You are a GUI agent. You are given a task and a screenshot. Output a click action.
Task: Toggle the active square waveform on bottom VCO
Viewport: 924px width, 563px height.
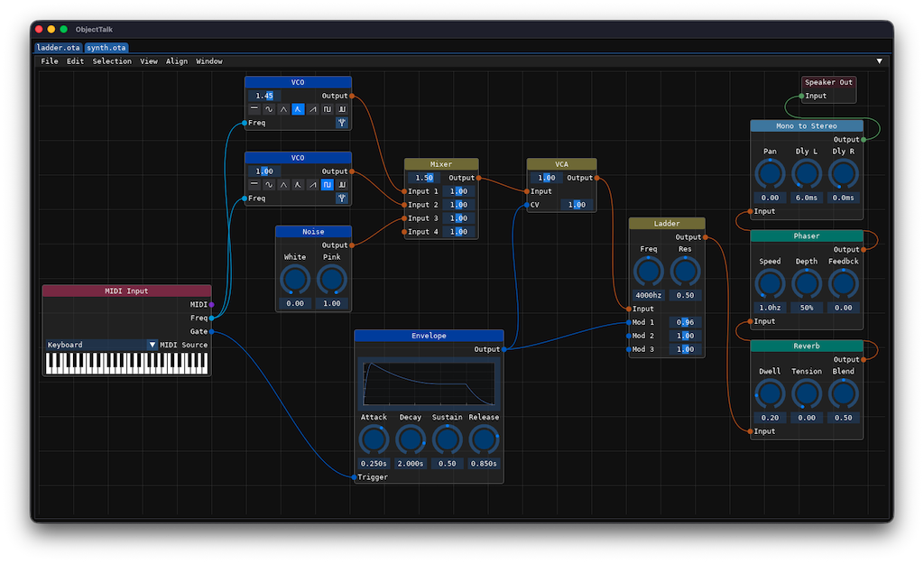328,185
